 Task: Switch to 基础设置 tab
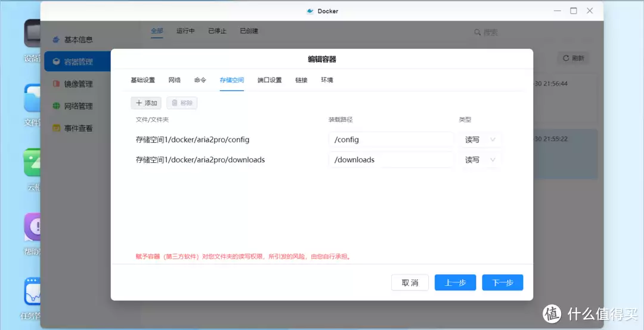coord(143,80)
